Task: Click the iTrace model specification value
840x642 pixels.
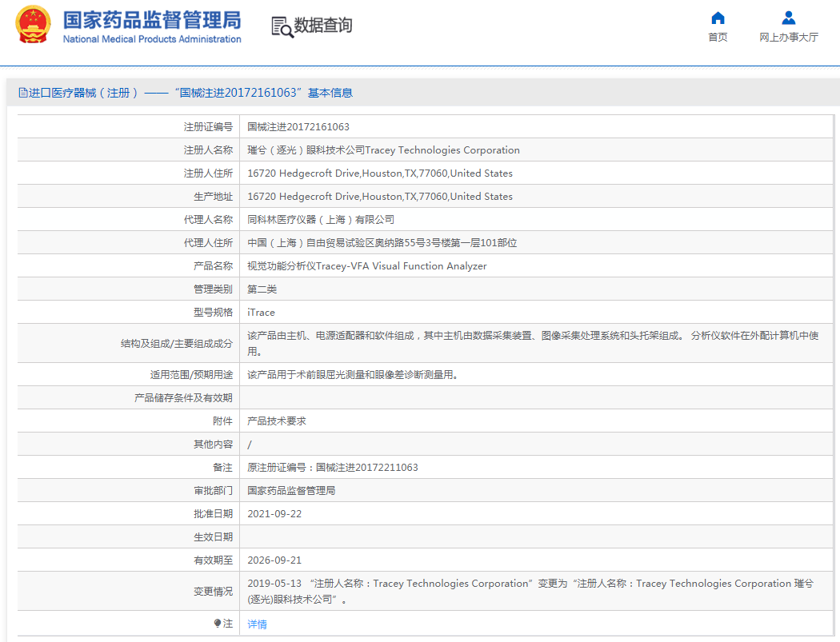Action: 261,313
